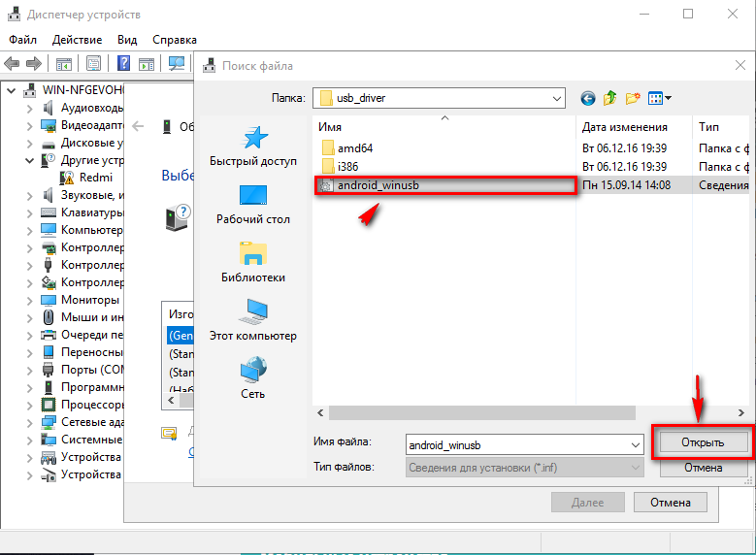Open Библиотеки in the places bar
Screen dimensions: 756x555
(x=253, y=263)
